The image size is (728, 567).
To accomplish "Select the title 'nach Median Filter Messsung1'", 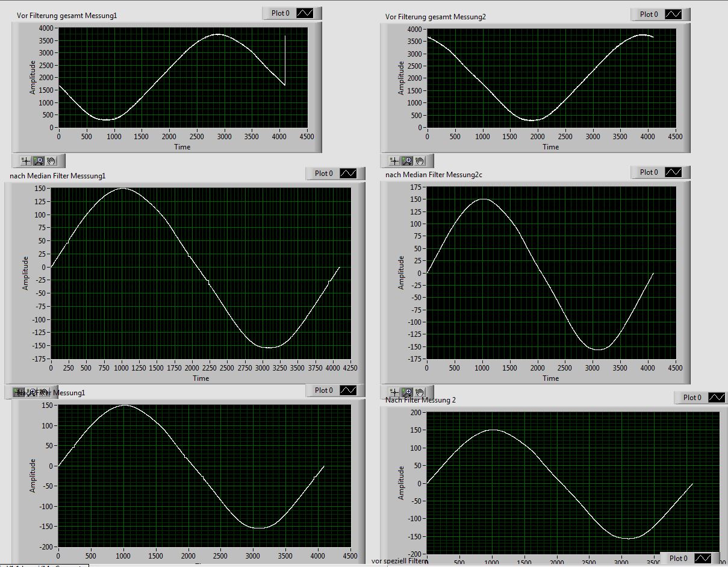I will click(x=58, y=176).
